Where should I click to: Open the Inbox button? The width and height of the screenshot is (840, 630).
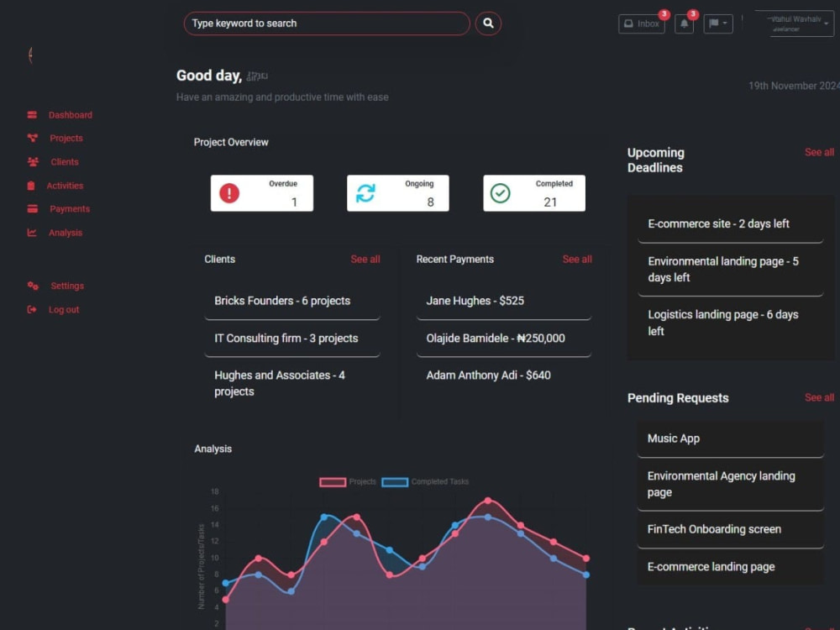point(641,24)
